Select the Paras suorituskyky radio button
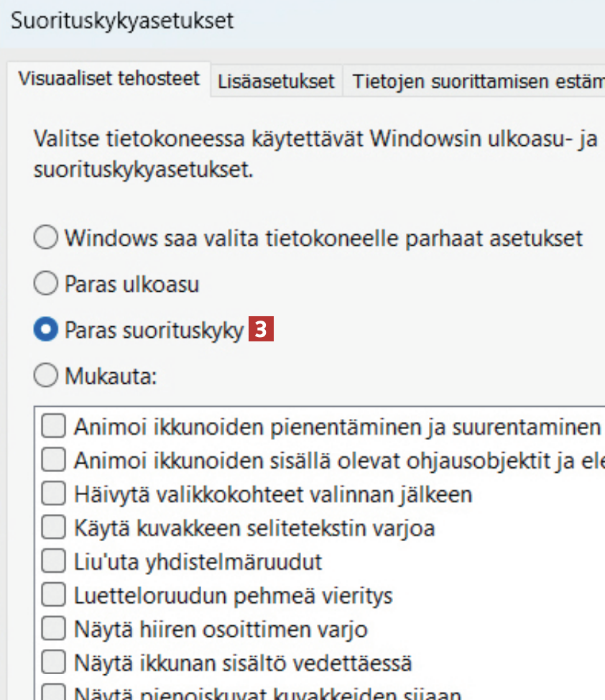Screen dimensions: 605x700 coord(45,331)
